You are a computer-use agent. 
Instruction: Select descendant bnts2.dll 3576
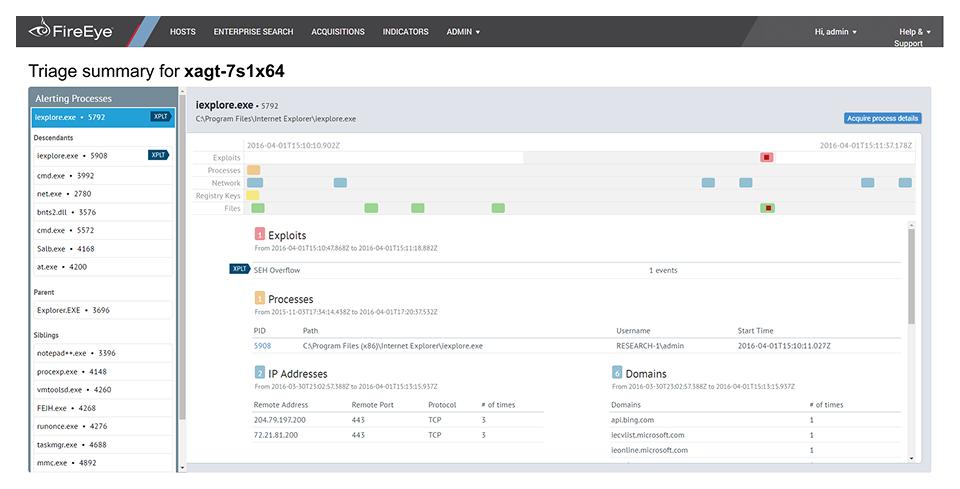[103, 212]
